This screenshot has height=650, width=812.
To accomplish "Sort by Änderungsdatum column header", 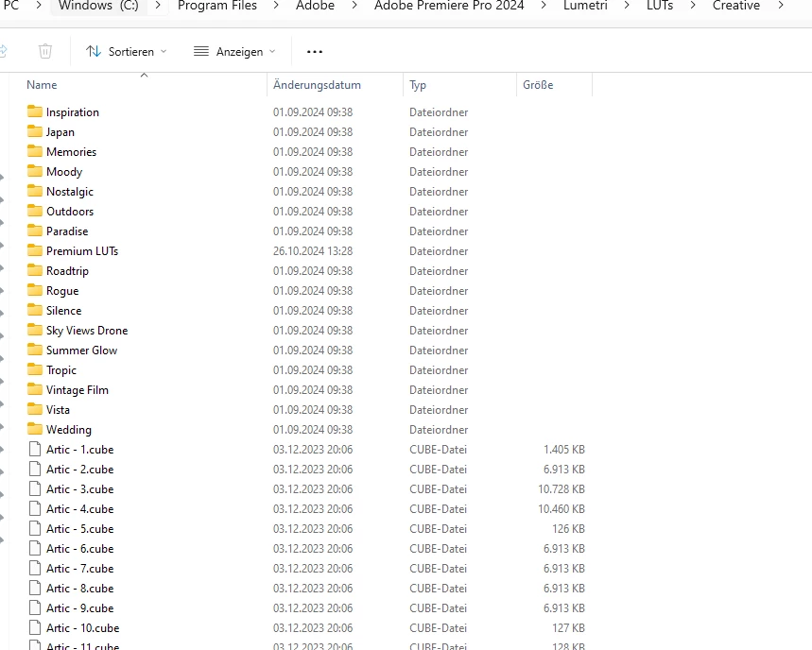I will pyautogui.click(x=317, y=85).
